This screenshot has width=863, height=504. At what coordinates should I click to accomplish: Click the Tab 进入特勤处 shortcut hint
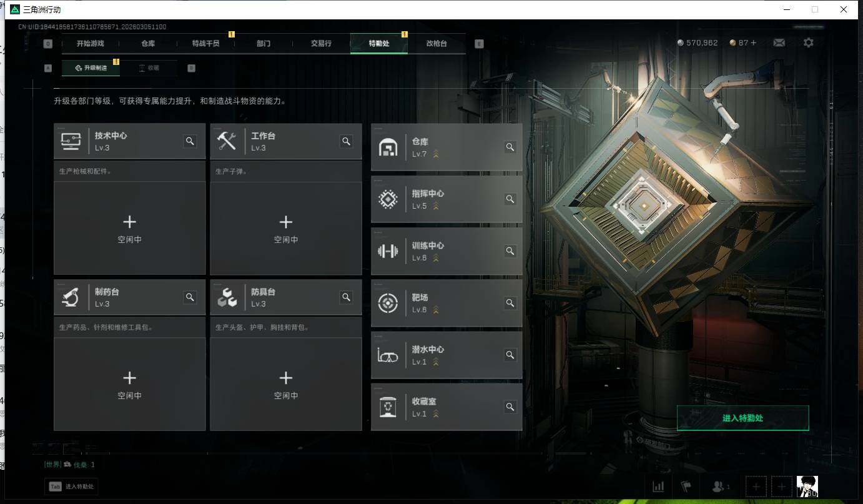[71, 487]
